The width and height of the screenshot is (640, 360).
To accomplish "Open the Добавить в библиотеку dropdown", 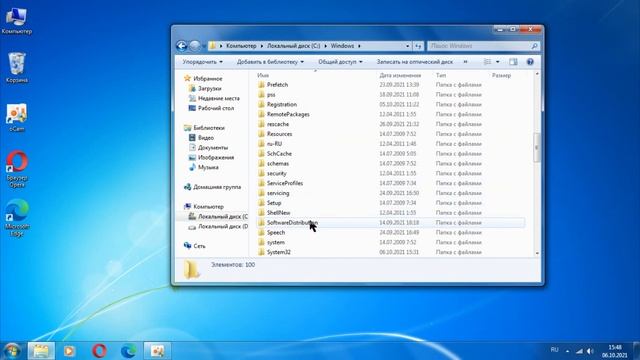I will tap(270, 62).
